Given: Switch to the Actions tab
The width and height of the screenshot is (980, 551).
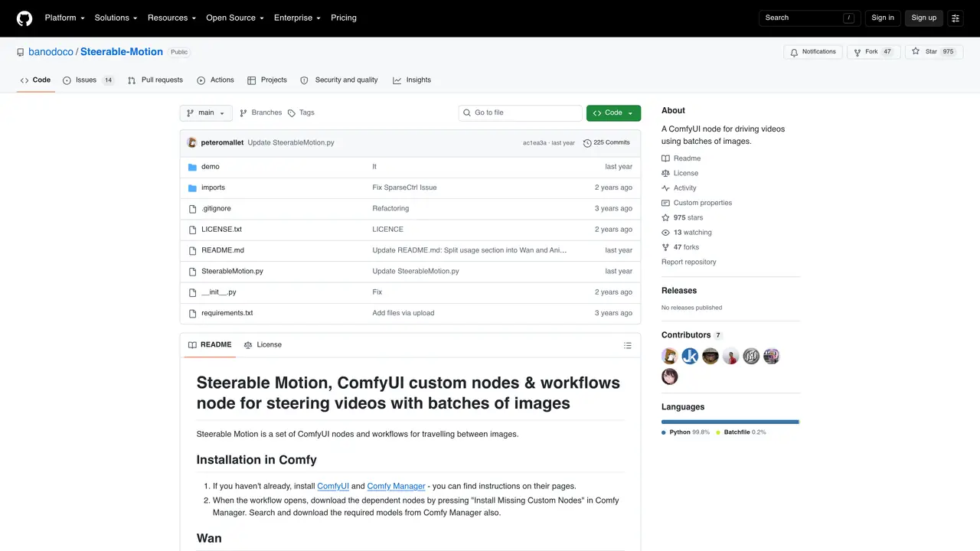Looking at the screenshot, I should coord(215,80).
